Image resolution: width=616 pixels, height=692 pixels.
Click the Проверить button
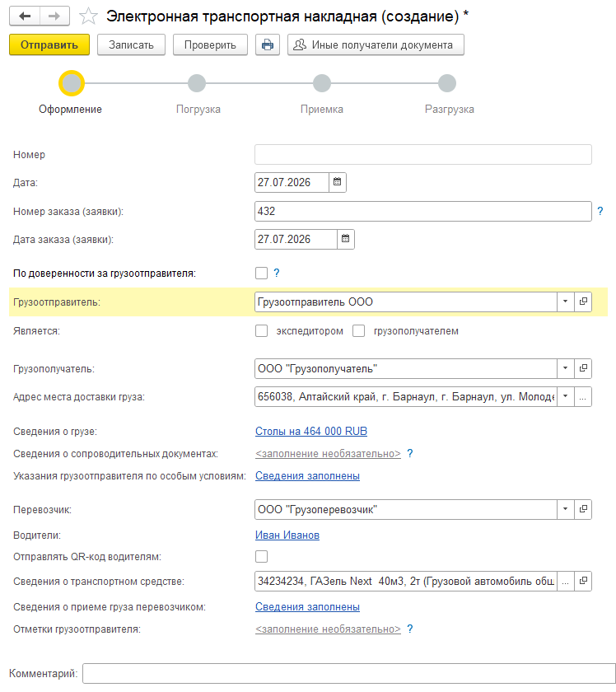[210, 45]
